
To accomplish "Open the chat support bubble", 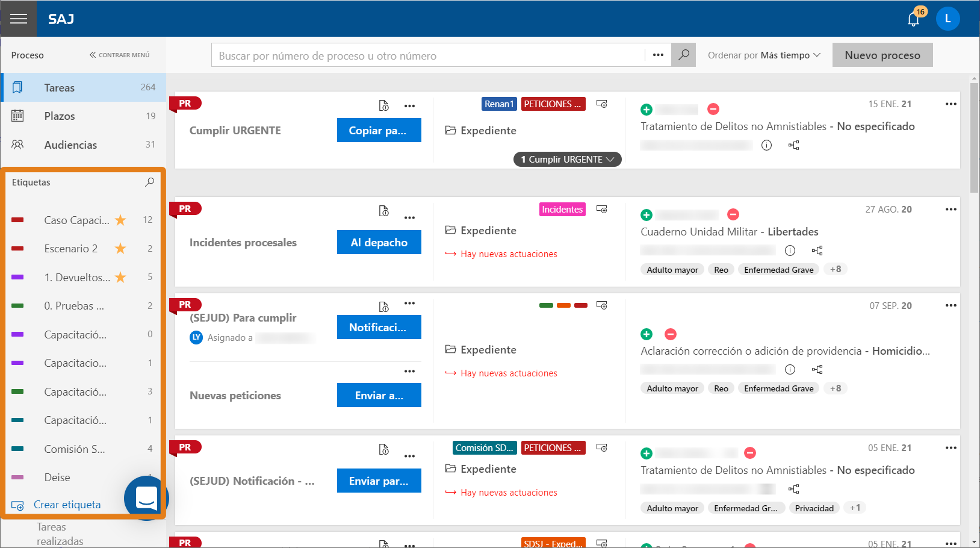I will coord(146,498).
